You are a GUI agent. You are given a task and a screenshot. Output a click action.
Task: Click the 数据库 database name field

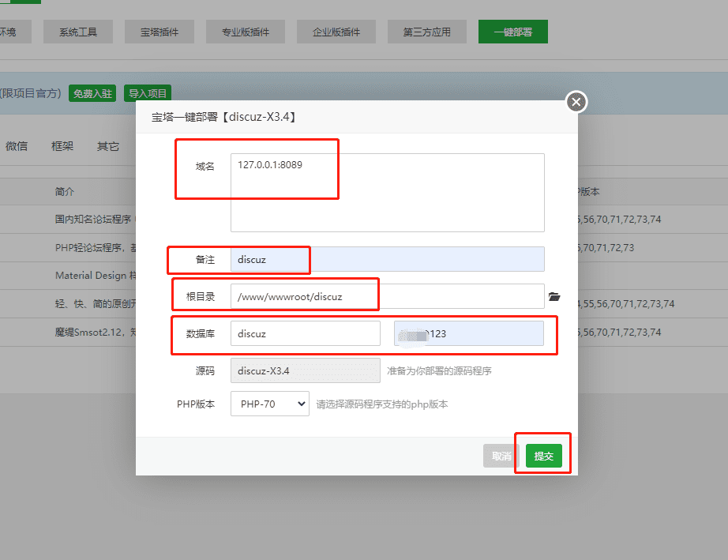(x=305, y=333)
